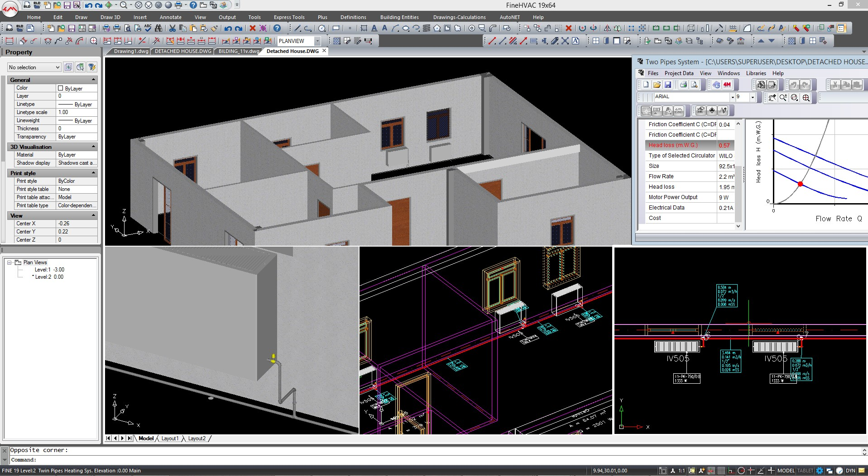This screenshot has height=476, width=868.
Task: Select the scissors Cut tool
Action: [173, 28]
